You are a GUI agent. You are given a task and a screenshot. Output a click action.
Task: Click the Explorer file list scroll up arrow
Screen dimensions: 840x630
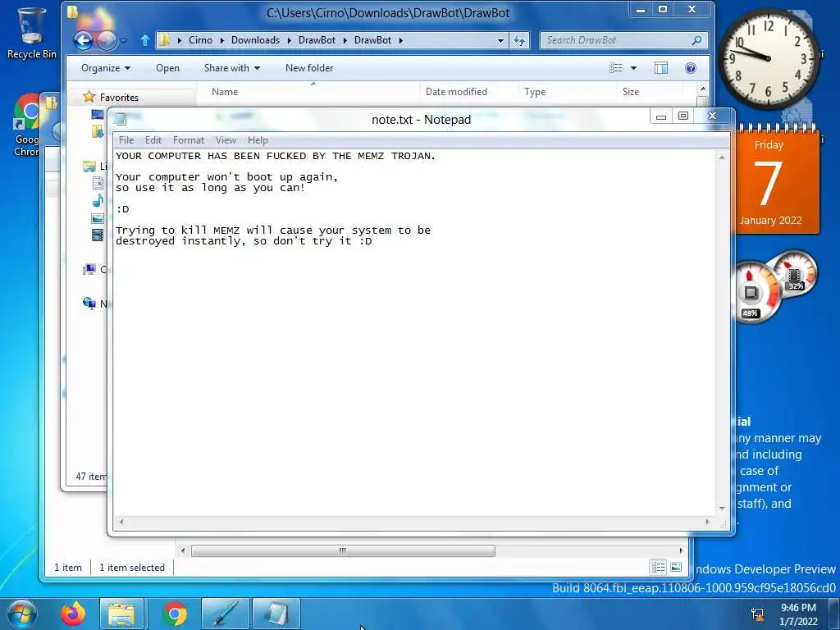tap(703, 89)
